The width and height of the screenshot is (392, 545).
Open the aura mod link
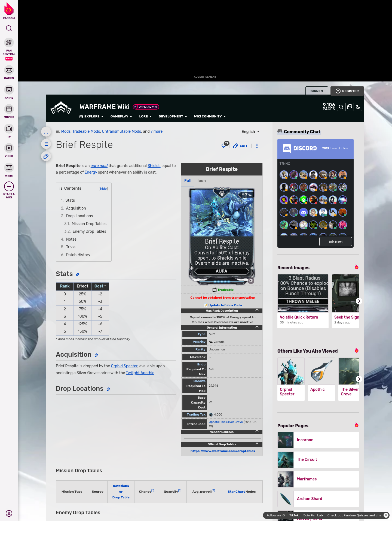(x=99, y=166)
